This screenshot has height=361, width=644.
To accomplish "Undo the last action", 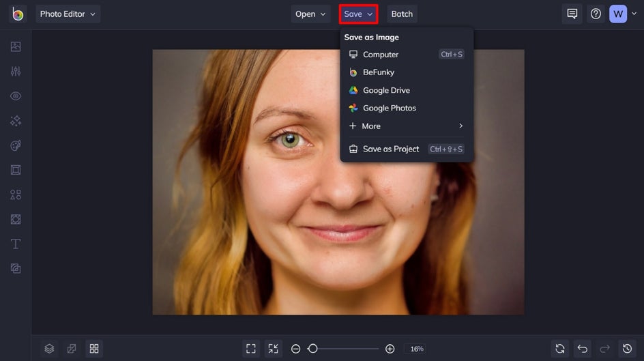I will pos(583,349).
